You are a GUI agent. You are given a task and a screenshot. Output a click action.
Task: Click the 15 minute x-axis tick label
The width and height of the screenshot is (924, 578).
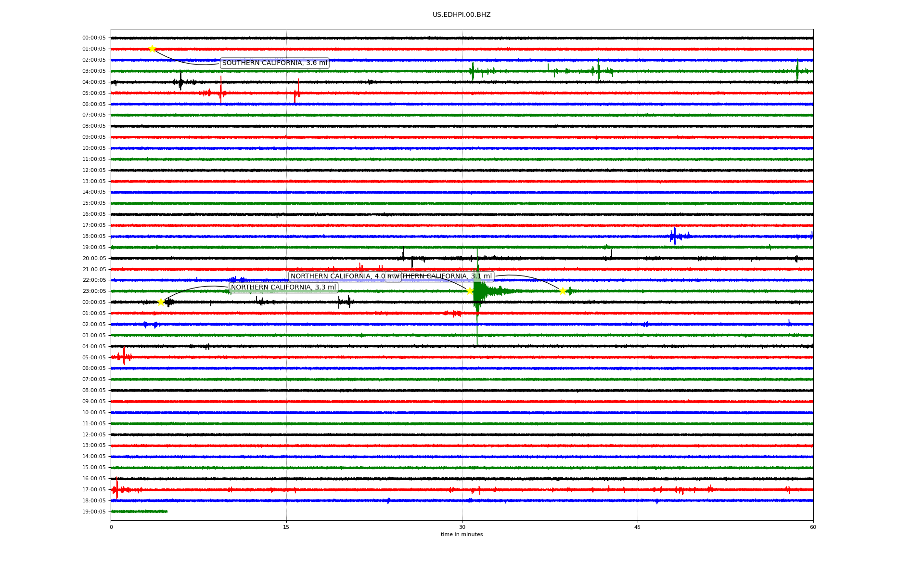click(x=286, y=527)
